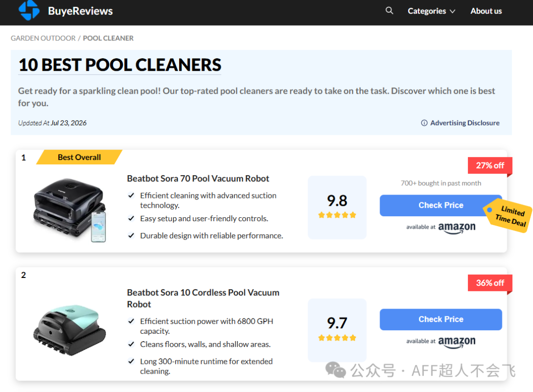
Task: Expand the Categories dropdown chevron
Action: [x=453, y=11]
